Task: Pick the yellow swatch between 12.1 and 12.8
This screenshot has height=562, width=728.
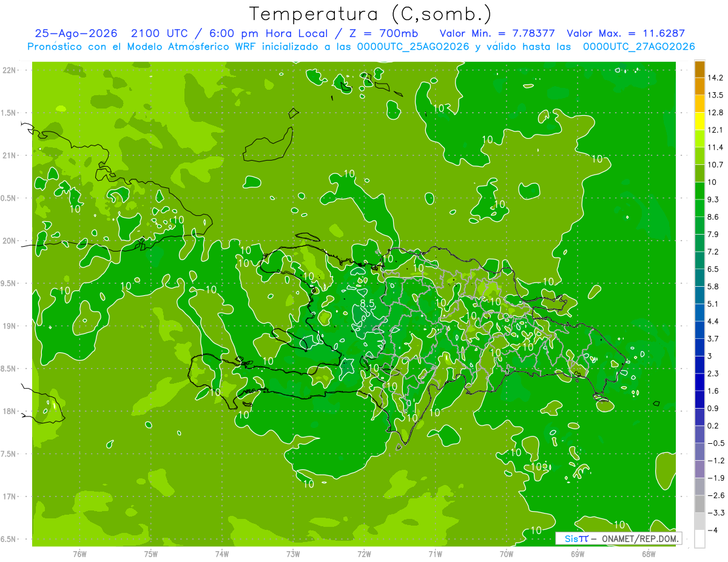Action: click(699, 121)
